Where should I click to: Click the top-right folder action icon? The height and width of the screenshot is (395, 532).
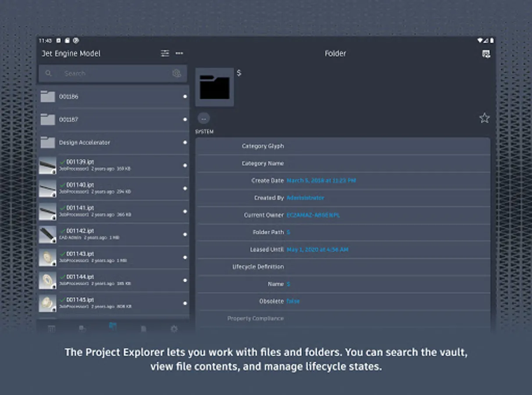point(486,54)
